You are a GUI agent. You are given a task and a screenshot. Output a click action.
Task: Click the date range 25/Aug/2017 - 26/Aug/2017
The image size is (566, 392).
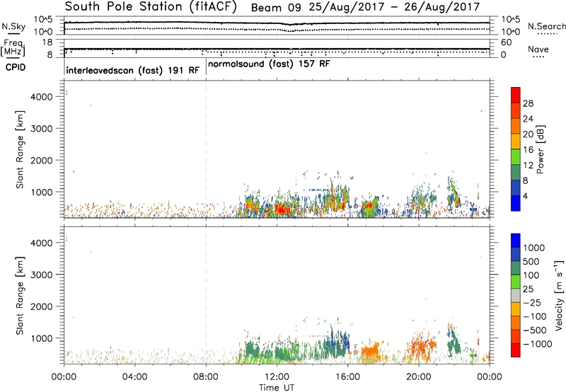pos(395,7)
